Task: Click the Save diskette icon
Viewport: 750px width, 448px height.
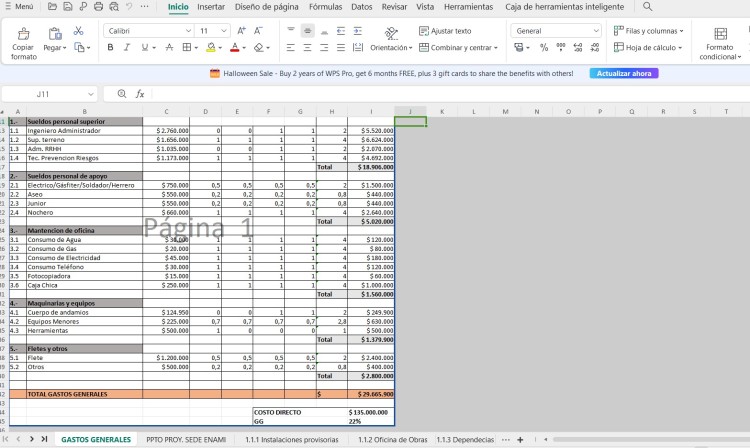Action: pyautogui.click(x=68, y=7)
